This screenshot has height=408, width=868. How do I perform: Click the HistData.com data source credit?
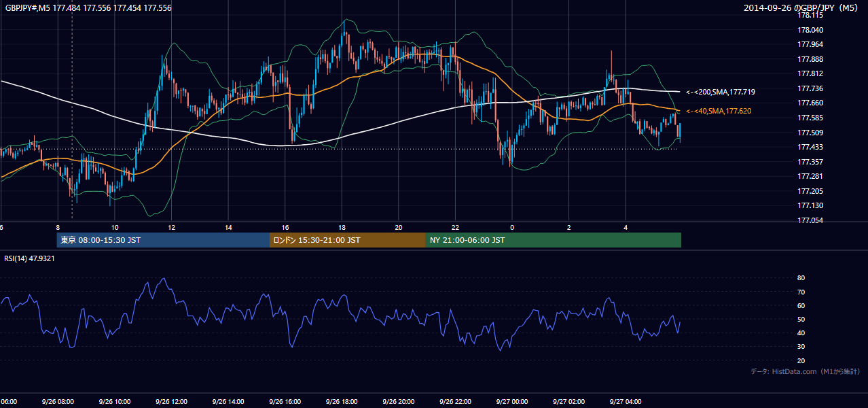click(x=806, y=371)
